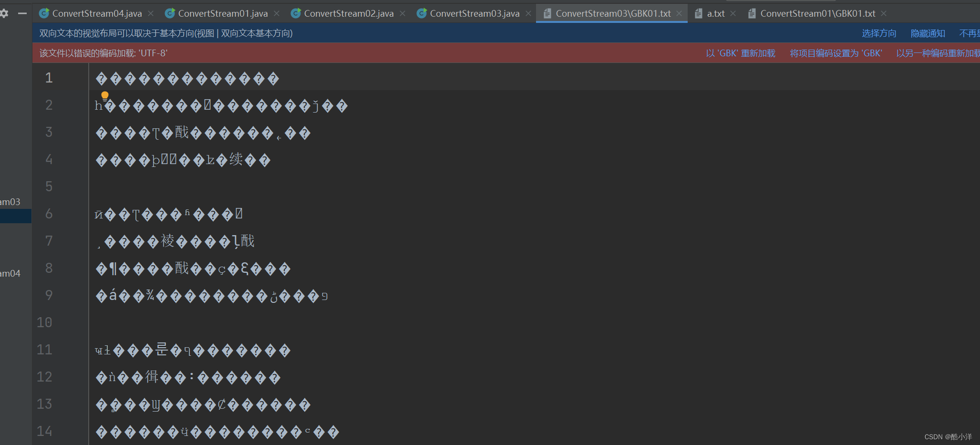Place cursor on empty line 5
Image resolution: width=980 pixels, height=445 pixels.
(534, 186)
